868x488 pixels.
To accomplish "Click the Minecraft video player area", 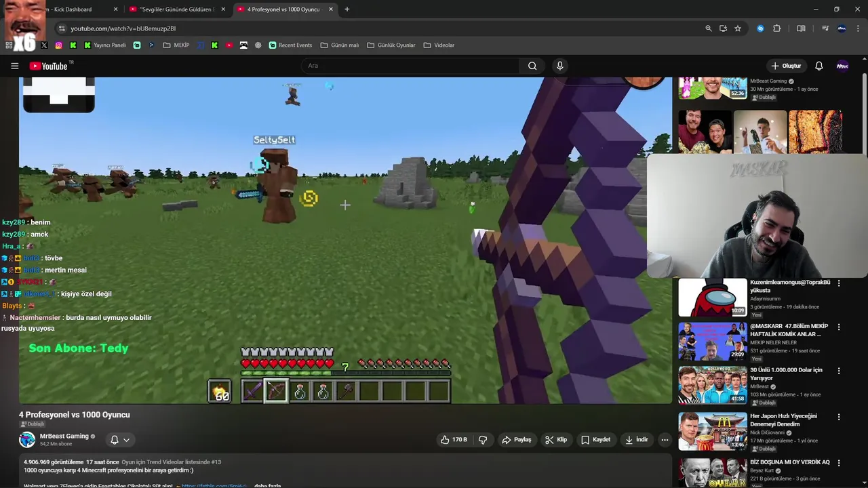I will pyautogui.click(x=345, y=240).
